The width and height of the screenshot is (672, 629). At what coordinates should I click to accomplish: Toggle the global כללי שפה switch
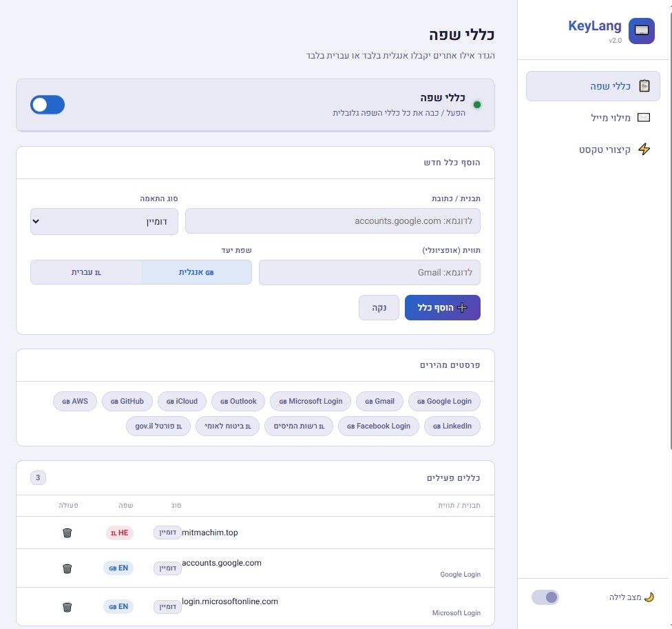48,105
